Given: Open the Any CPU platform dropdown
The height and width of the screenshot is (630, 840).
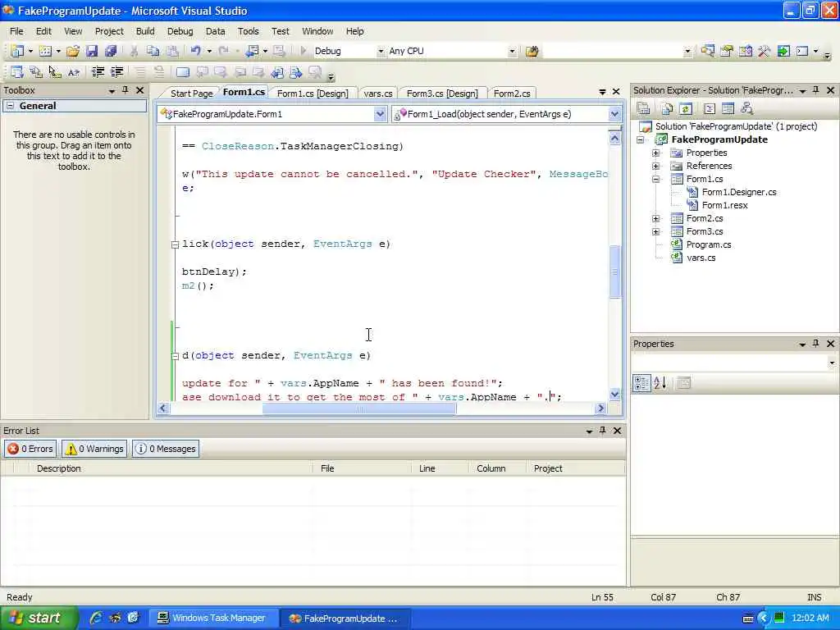Looking at the screenshot, I should click(512, 51).
